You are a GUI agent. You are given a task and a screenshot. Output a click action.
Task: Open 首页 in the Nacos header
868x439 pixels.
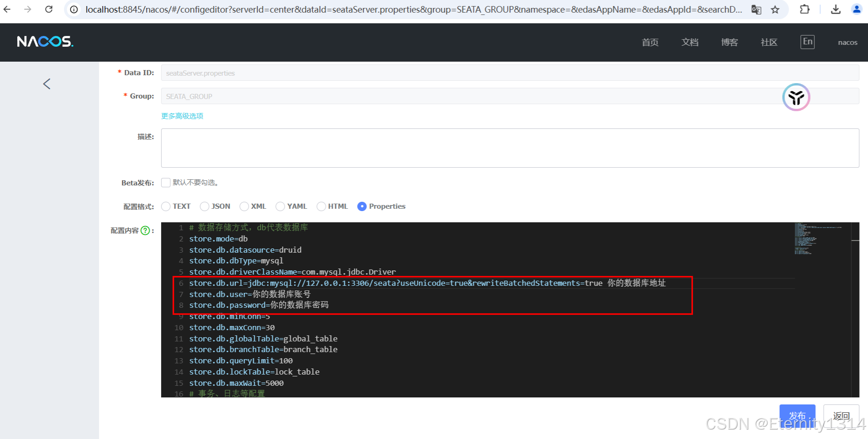click(x=650, y=42)
